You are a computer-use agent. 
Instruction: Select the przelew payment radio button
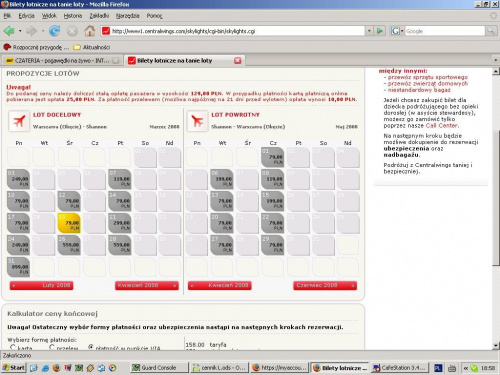click(x=52, y=347)
